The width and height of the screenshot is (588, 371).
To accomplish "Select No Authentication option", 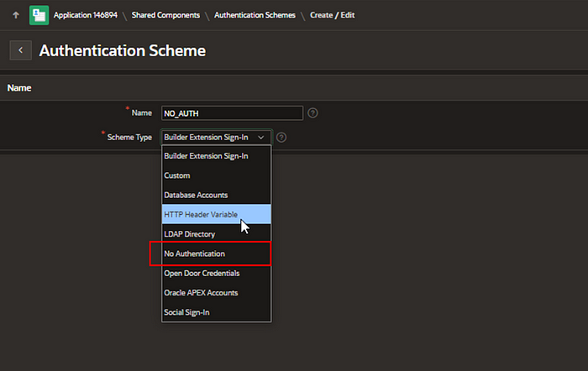I will coord(217,253).
